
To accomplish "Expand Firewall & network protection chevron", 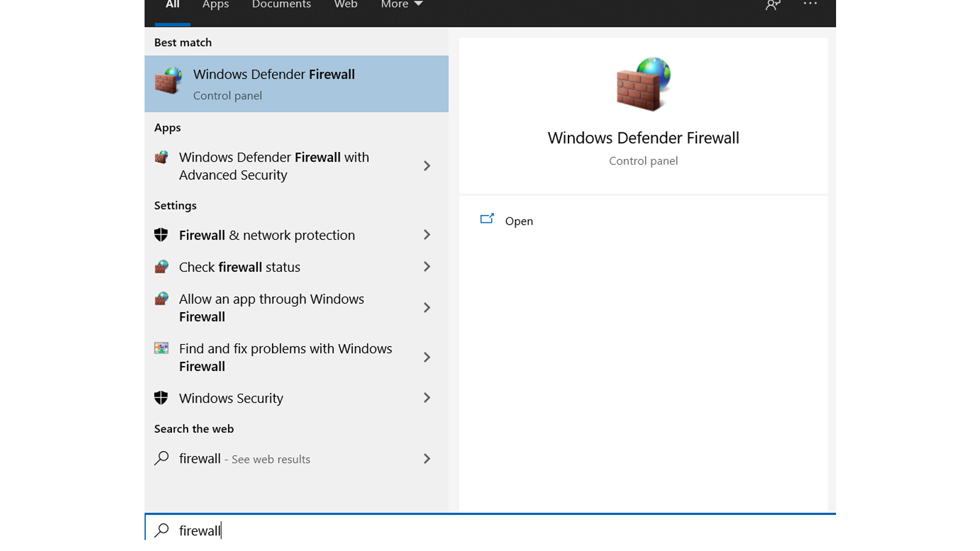I will point(427,235).
